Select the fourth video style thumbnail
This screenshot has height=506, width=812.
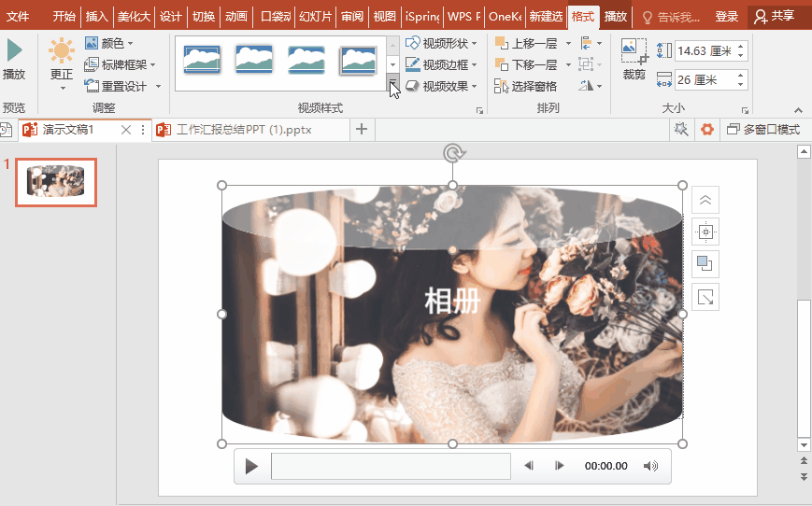(358, 60)
